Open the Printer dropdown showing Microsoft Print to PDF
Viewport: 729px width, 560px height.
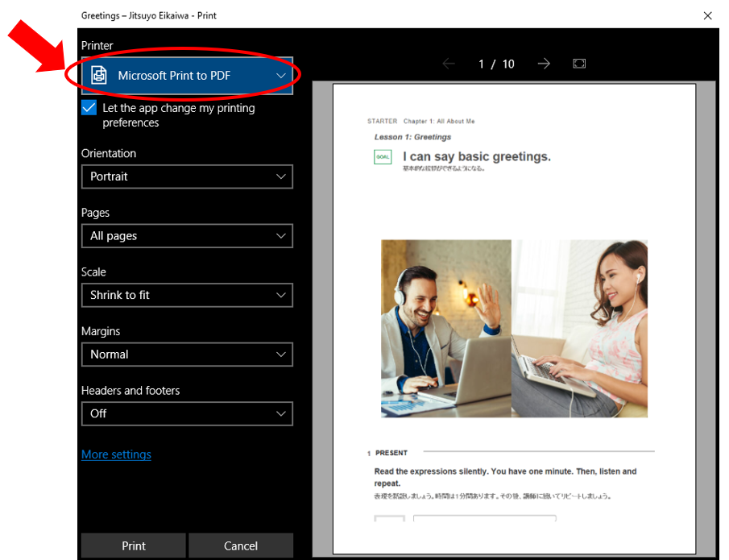pos(187,76)
